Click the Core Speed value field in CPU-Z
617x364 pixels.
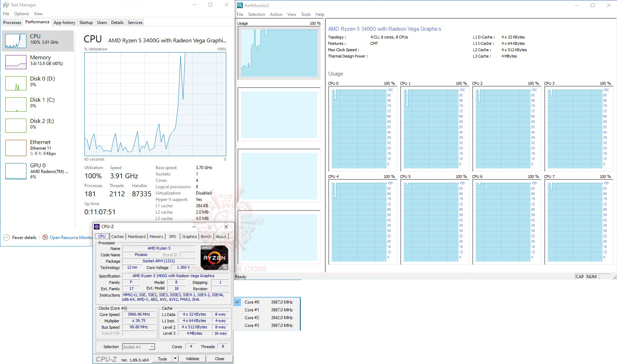139,314
